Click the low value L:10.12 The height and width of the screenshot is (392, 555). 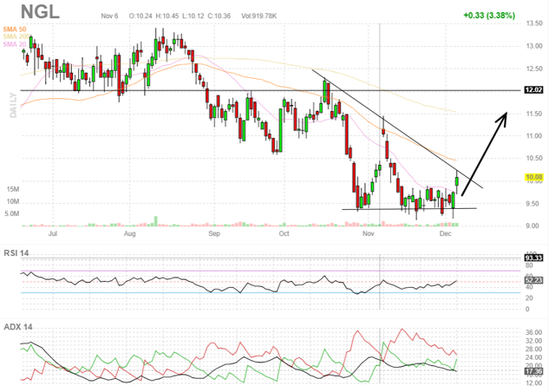tap(193, 16)
